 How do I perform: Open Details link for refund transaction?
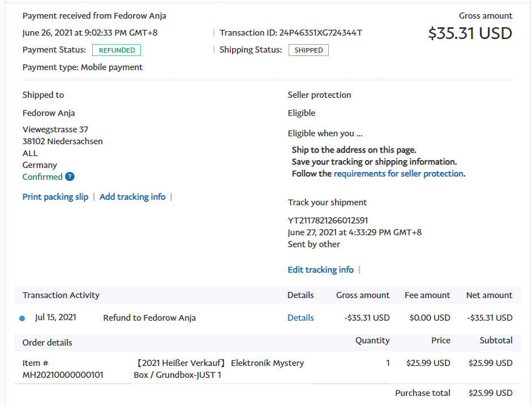pos(301,318)
